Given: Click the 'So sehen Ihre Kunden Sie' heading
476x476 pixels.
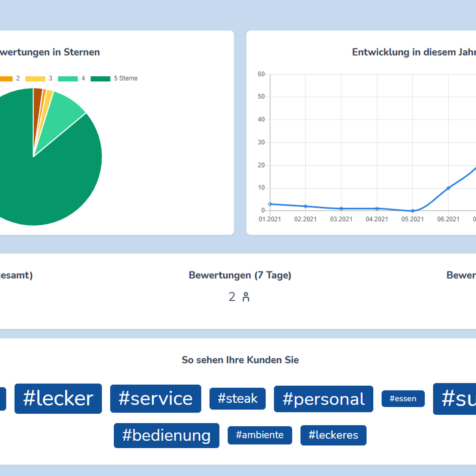Looking at the screenshot, I should [x=240, y=360].
